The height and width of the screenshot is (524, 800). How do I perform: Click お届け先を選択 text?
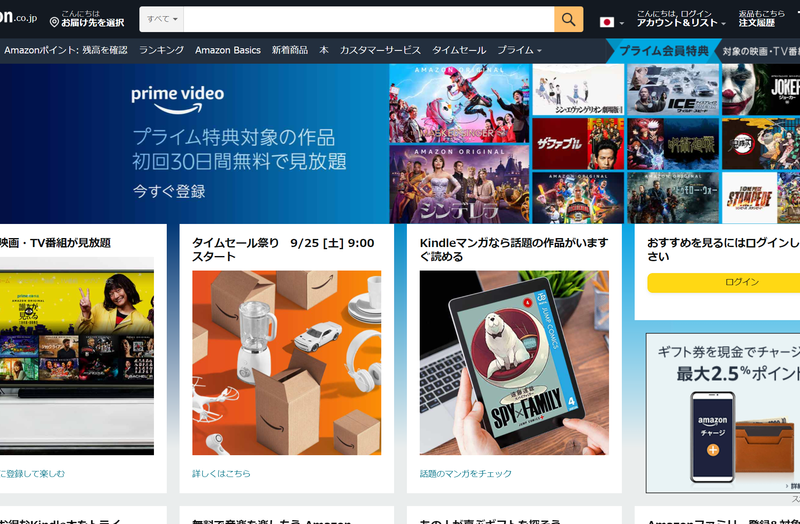(93, 23)
